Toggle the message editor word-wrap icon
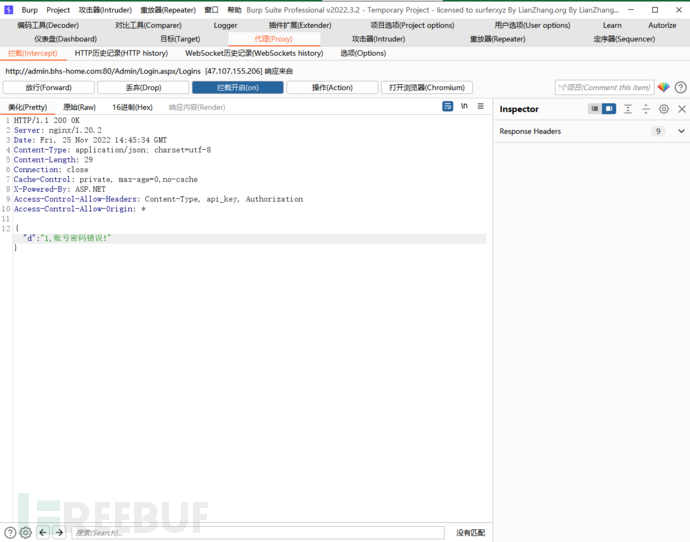The width and height of the screenshot is (690, 542). click(x=448, y=106)
